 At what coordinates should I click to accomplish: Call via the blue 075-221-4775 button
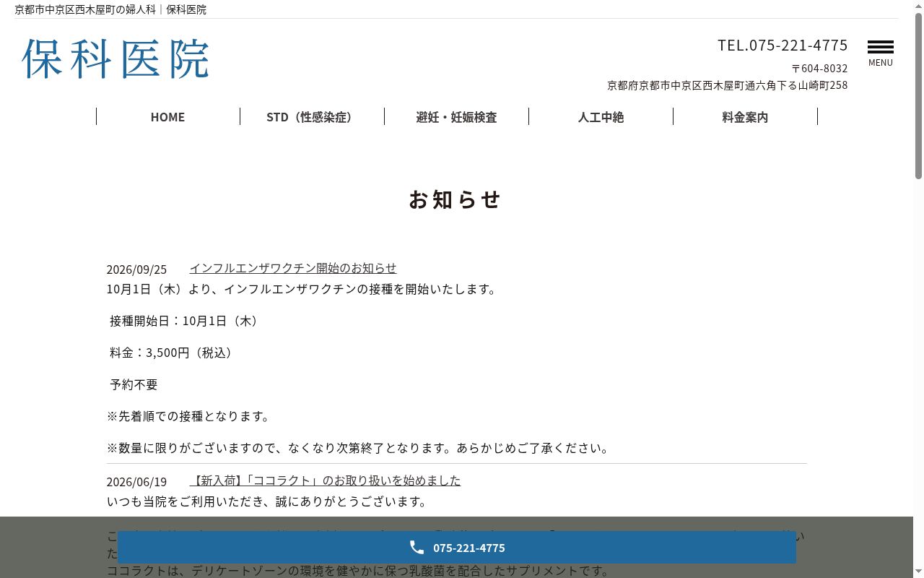(457, 548)
